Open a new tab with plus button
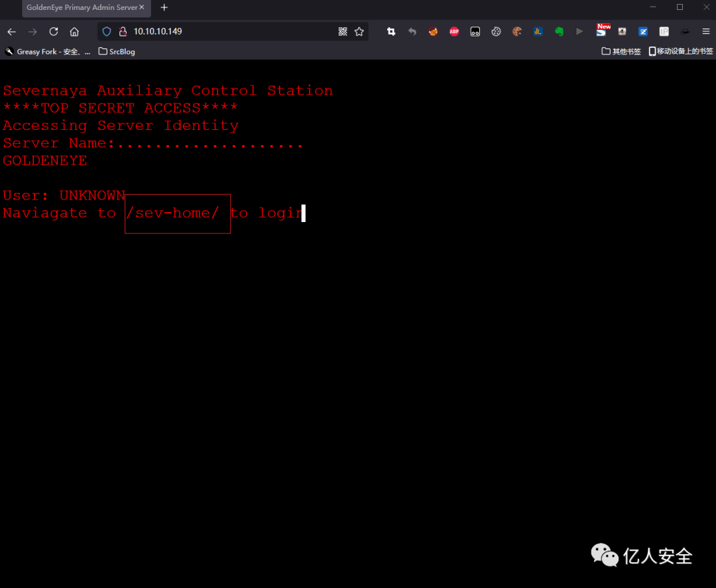Screen dimensions: 716x588 (x=164, y=8)
